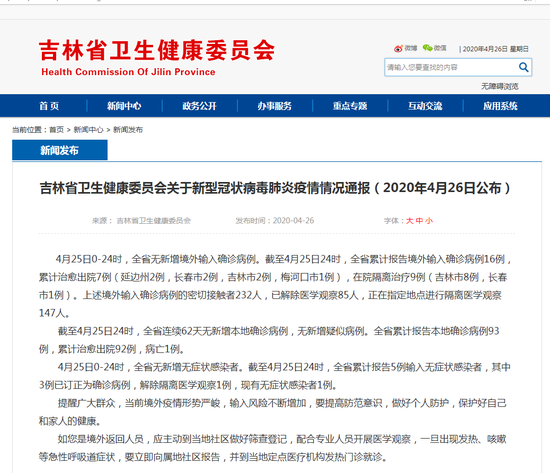
Task: Click 首页 in the breadcrumb
Action: pos(56,130)
